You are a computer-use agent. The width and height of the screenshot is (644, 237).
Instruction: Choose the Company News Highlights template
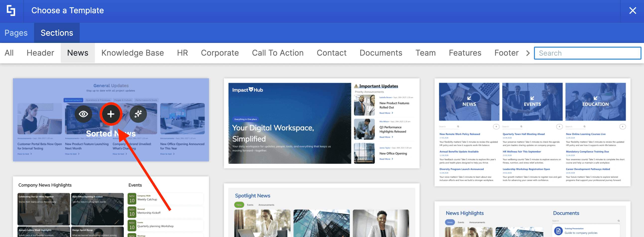pos(111,207)
